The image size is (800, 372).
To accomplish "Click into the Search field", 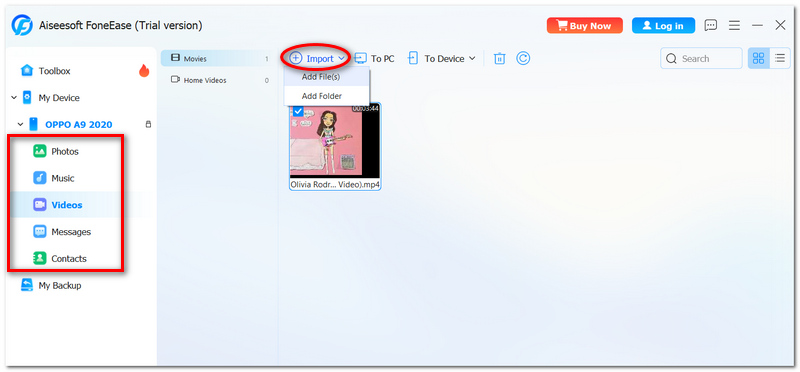I will (x=702, y=59).
